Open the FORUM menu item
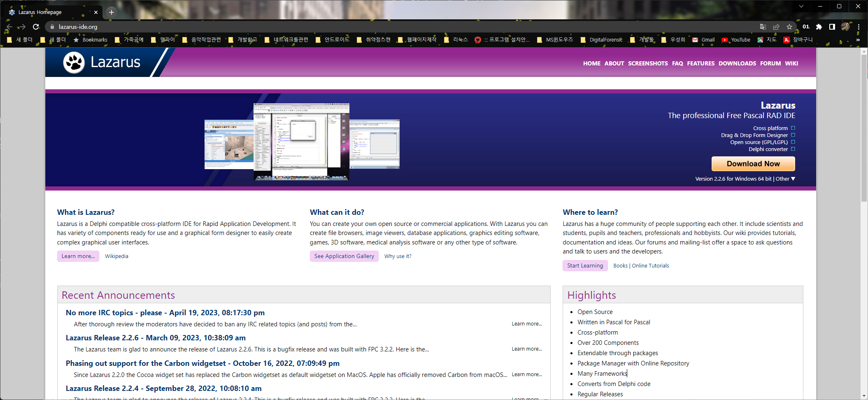 click(770, 63)
